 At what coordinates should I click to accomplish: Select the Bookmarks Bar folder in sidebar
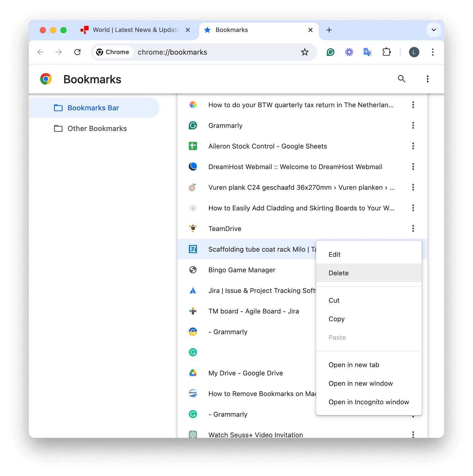pyautogui.click(x=93, y=108)
